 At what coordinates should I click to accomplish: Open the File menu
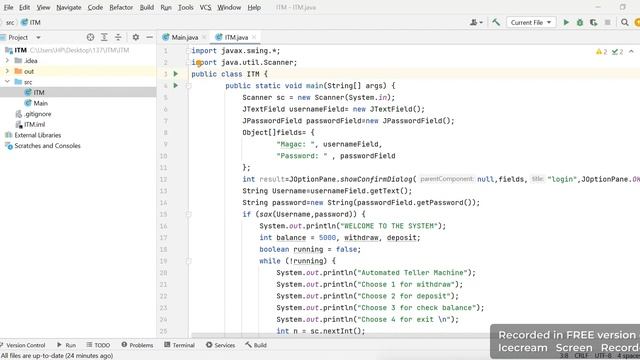(x=8, y=7)
